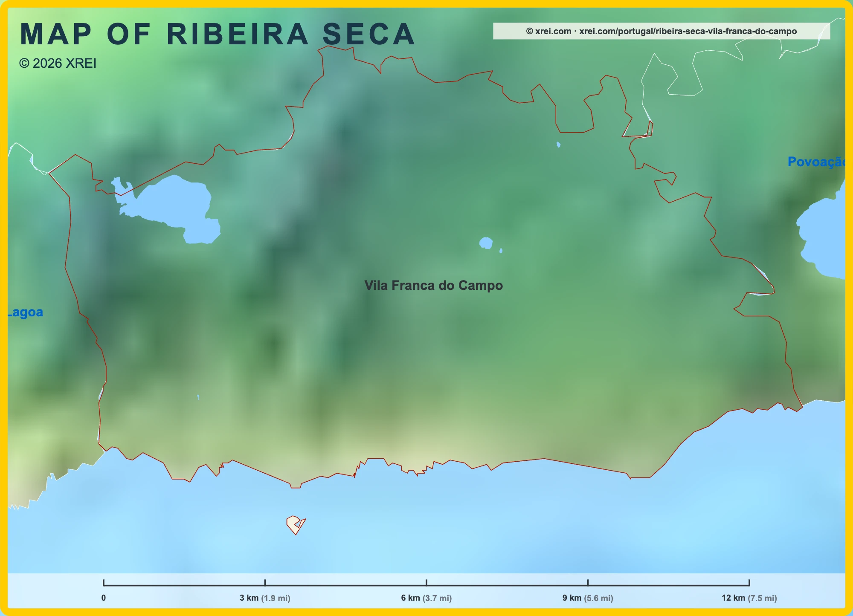
Task: Click the small islet off the coast
Action: click(296, 525)
